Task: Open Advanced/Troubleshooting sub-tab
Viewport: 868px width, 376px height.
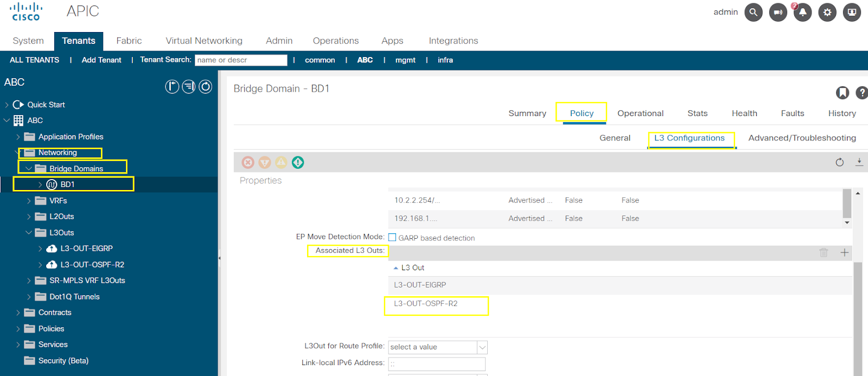Action: (802, 138)
